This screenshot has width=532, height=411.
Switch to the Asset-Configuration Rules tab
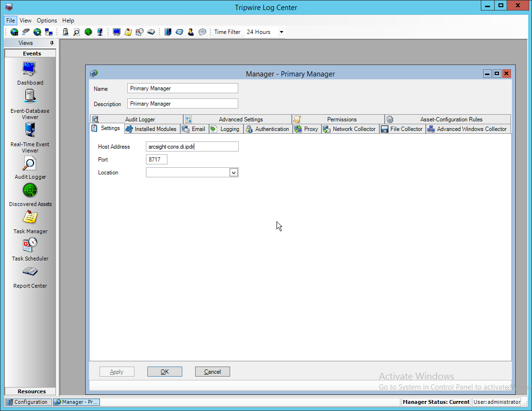click(x=448, y=119)
